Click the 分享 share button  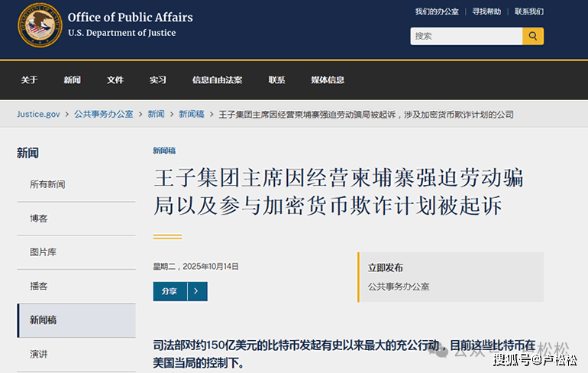tap(170, 291)
